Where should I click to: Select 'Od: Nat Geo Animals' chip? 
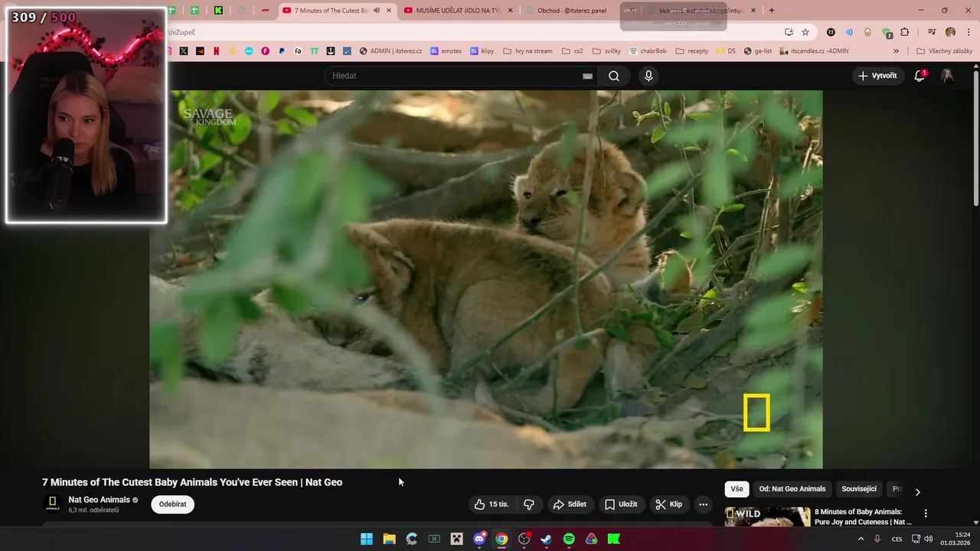(x=792, y=489)
